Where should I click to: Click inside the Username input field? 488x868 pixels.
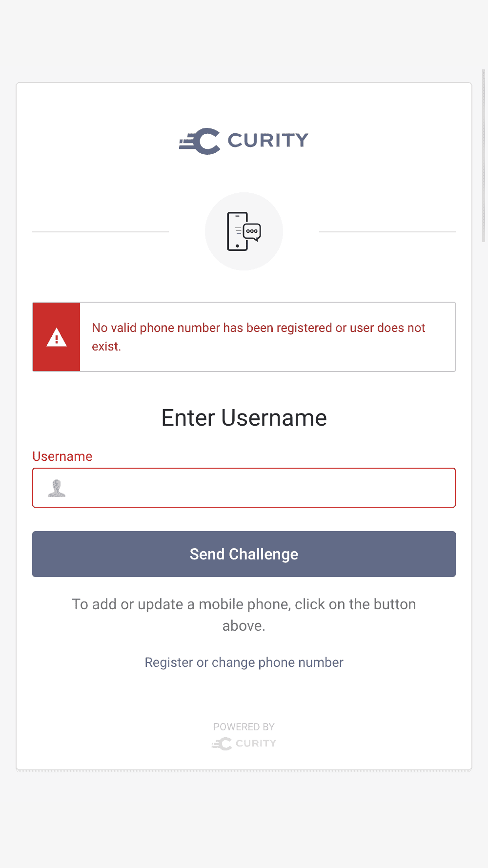point(244,488)
